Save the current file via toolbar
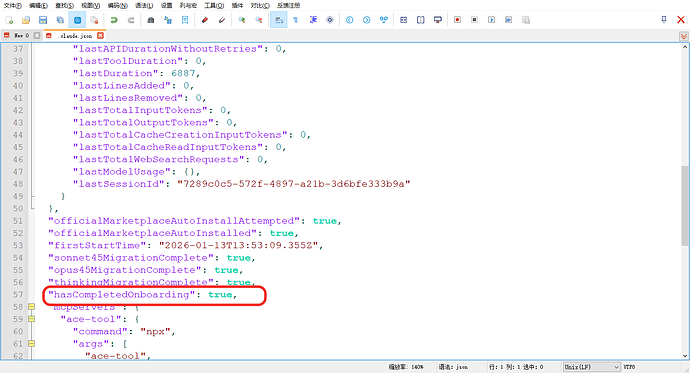 (43, 20)
